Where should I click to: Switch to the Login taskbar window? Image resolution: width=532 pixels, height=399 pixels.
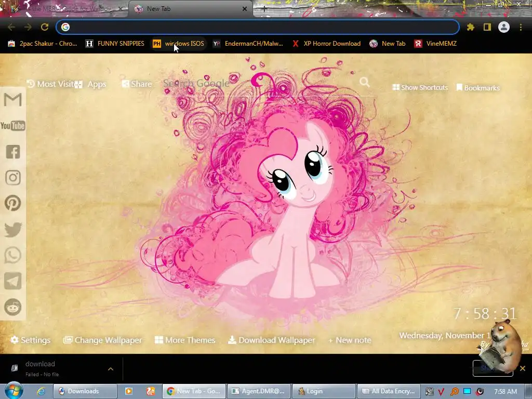pos(324,391)
